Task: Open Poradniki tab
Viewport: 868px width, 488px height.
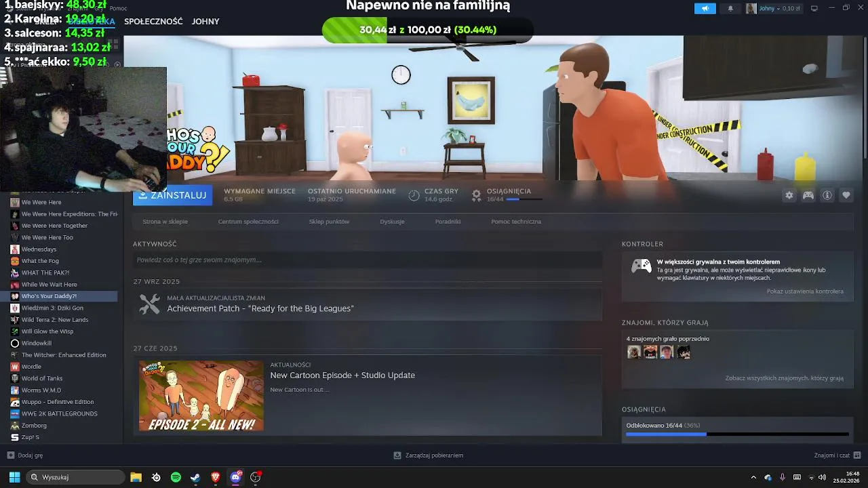Action: (448, 222)
